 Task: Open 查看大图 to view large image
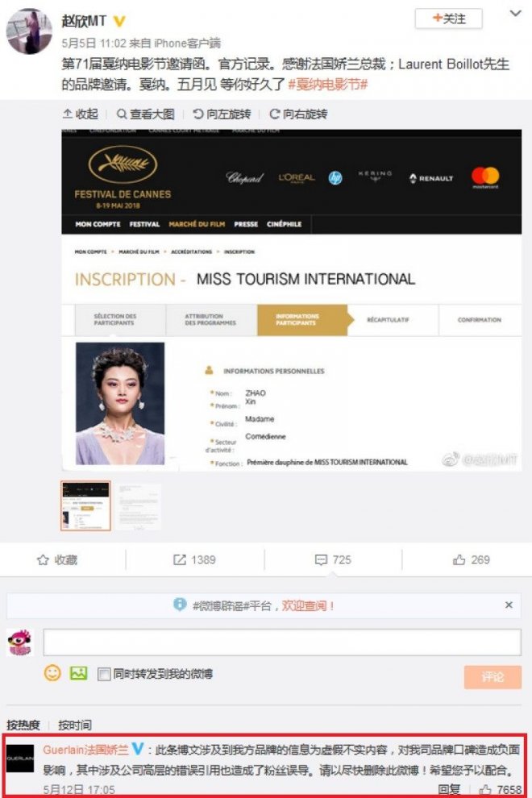[145, 114]
